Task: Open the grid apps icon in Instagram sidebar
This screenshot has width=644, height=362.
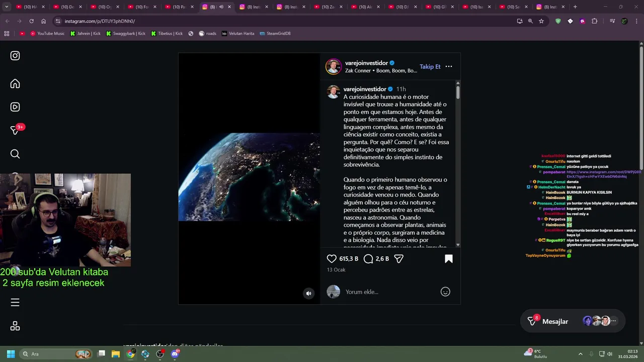Action: (x=15, y=326)
